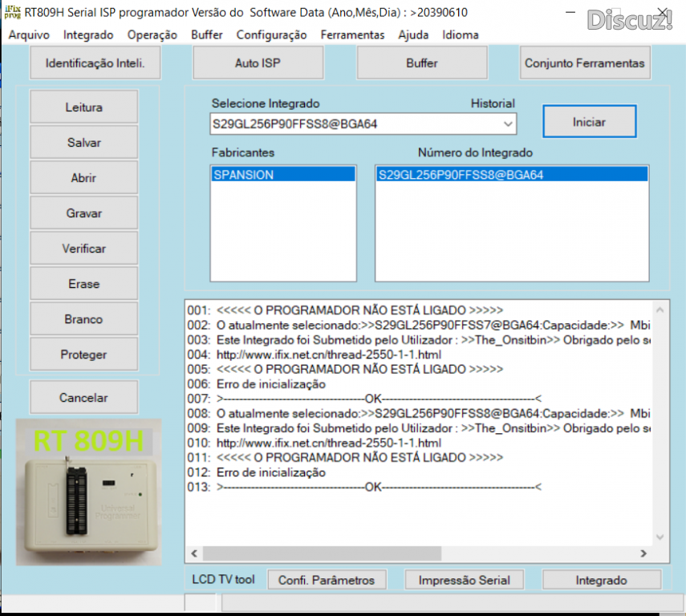
Task: Open the Auto ISP function
Action: click(258, 63)
